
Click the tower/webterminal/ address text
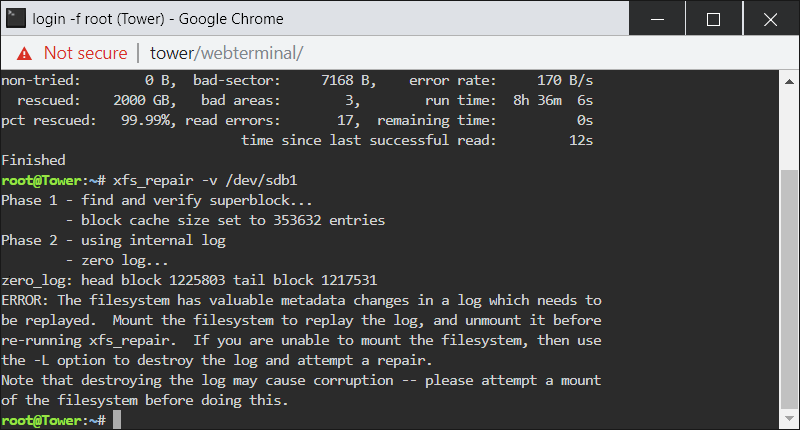coord(227,53)
